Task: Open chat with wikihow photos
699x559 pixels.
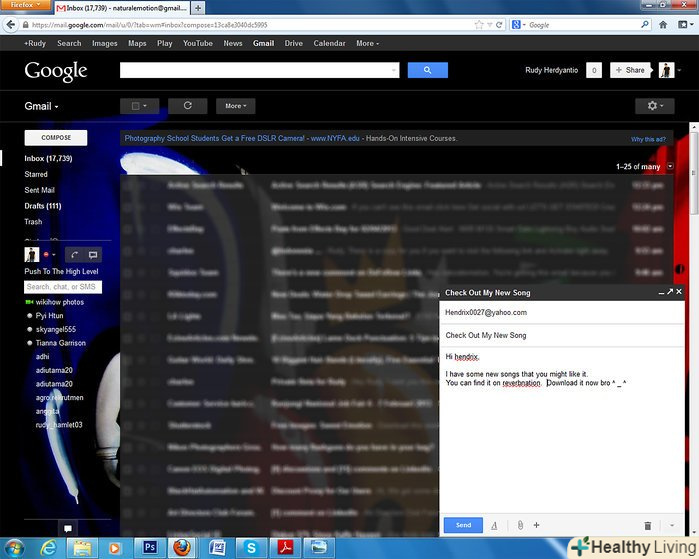Action: pyautogui.click(x=59, y=302)
